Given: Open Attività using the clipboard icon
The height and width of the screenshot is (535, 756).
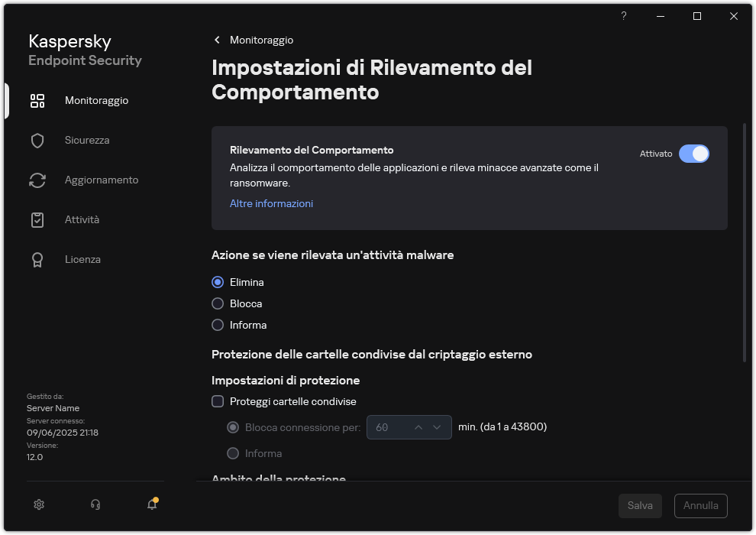Looking at the screenshot, I should [x=37, y=219].
